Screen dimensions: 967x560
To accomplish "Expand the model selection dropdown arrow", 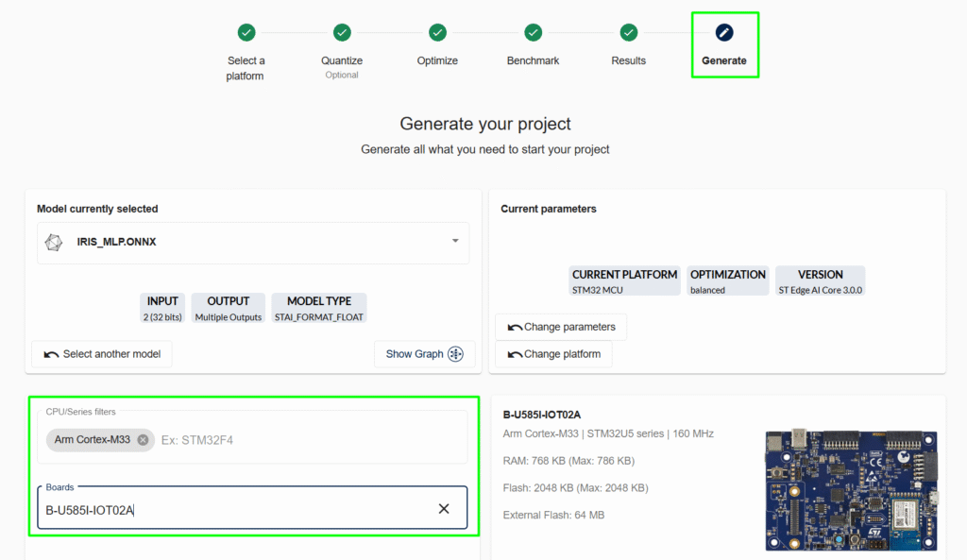I will (455, 242).
